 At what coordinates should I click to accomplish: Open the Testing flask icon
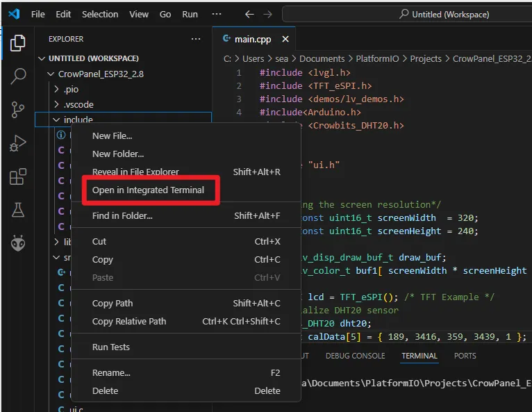[x=18, y=210]
